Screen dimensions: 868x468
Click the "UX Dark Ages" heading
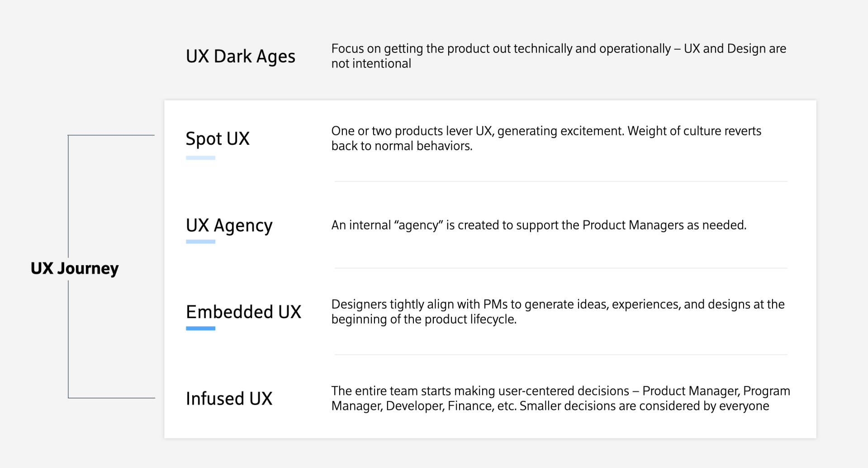(x=240, y=56)
